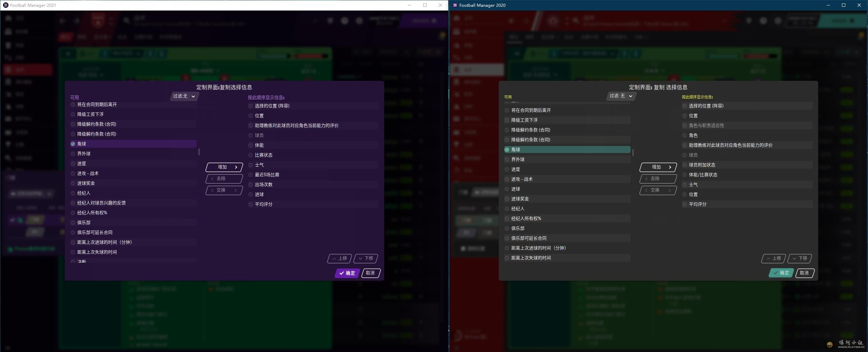Viewport: 868px width, 352px height.
Task: Click 增加 button in FM 2020 dialog
Action: point(658,167)
